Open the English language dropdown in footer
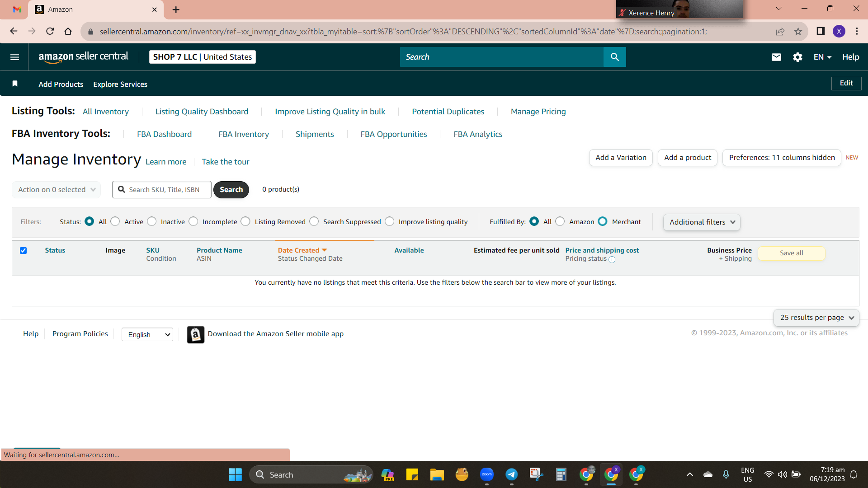The width and height of the screenshot is (868, 488). coord(147,334)
